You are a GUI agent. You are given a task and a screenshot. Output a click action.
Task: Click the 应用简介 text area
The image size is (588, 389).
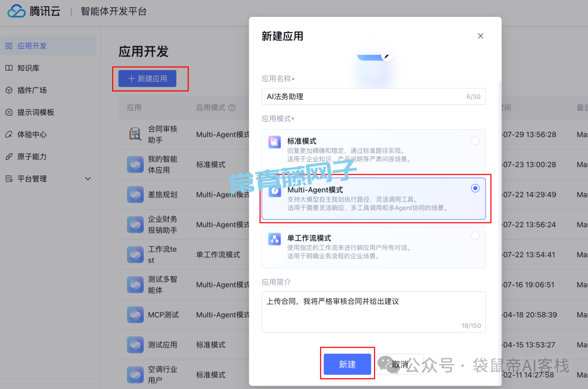click(373, 312)
